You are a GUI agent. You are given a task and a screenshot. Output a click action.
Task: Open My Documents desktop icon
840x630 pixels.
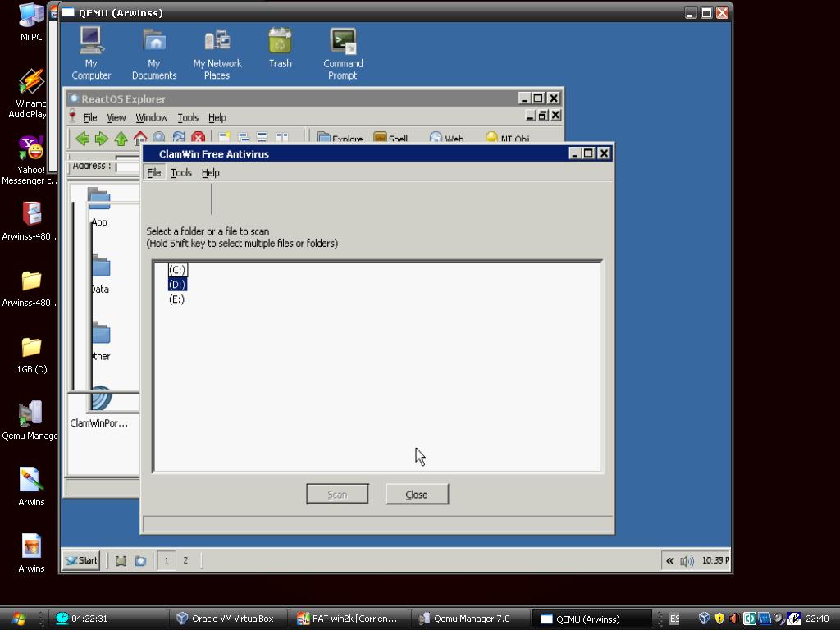pyautogui.click(x=154, y=52)
